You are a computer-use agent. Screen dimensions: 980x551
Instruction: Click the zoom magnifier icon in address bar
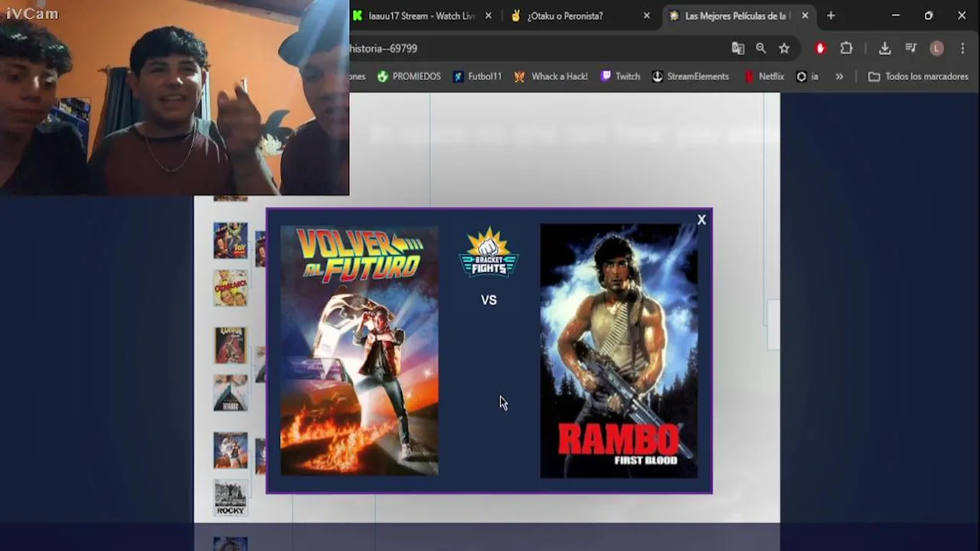coord(761,48)
